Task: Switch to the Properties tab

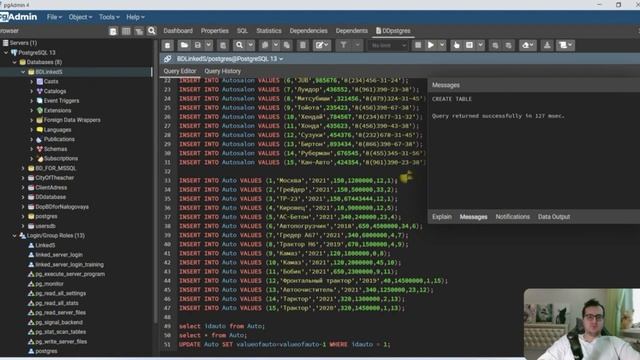Action: 215,31
